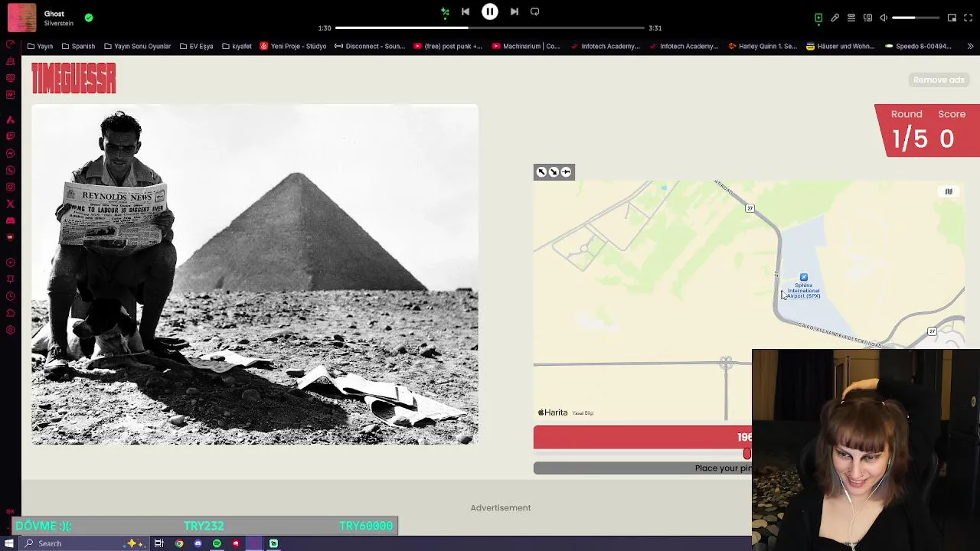Expand the hidden bookmarks chevron

(x=970, y=46)
